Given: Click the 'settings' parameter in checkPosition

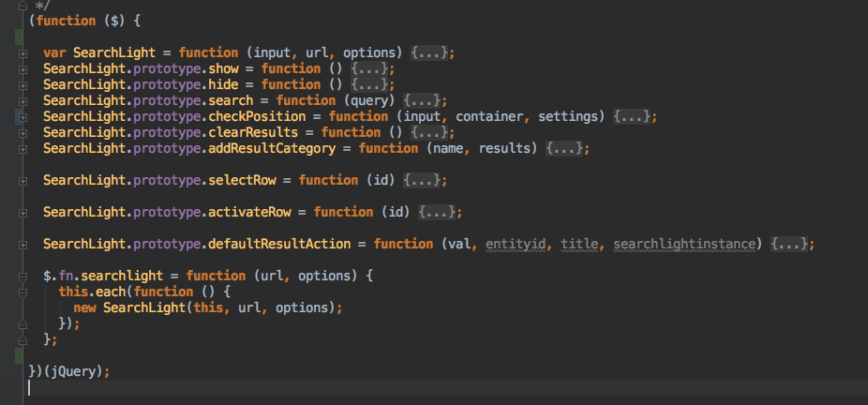Looking at the screenshot, I should (568, 117).
